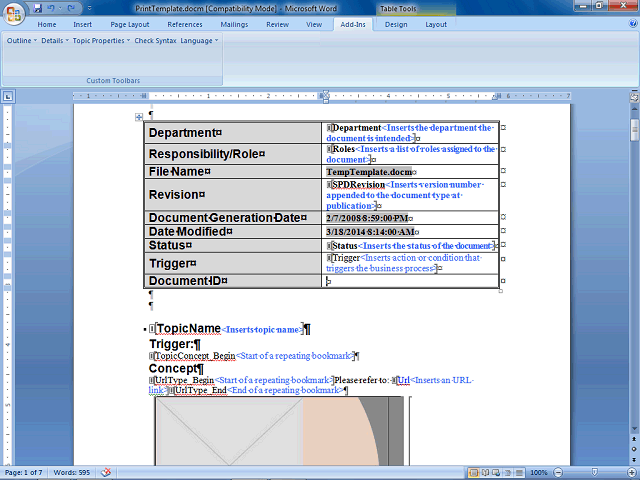Viewport: 640px width, 480px height.
Task: Open zoom dialog via 100% label
Action: click(x=539, y=473)
